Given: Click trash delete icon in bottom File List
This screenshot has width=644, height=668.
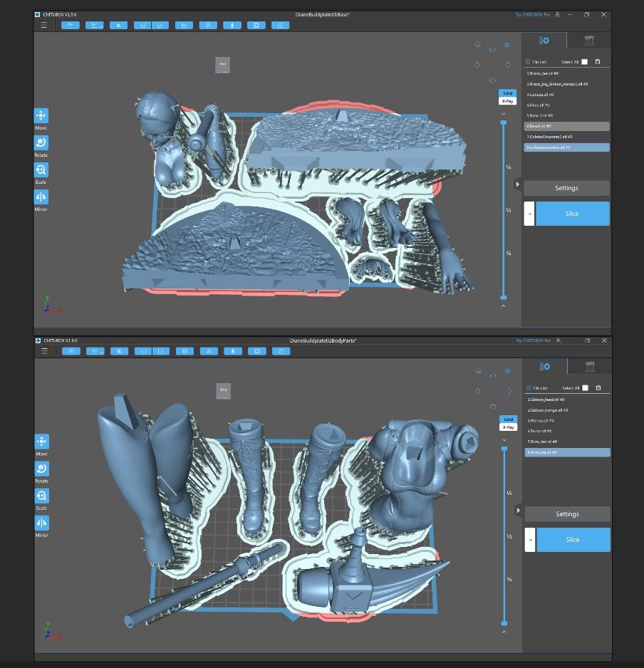Looking at the screenshot, I should (598, 387).
